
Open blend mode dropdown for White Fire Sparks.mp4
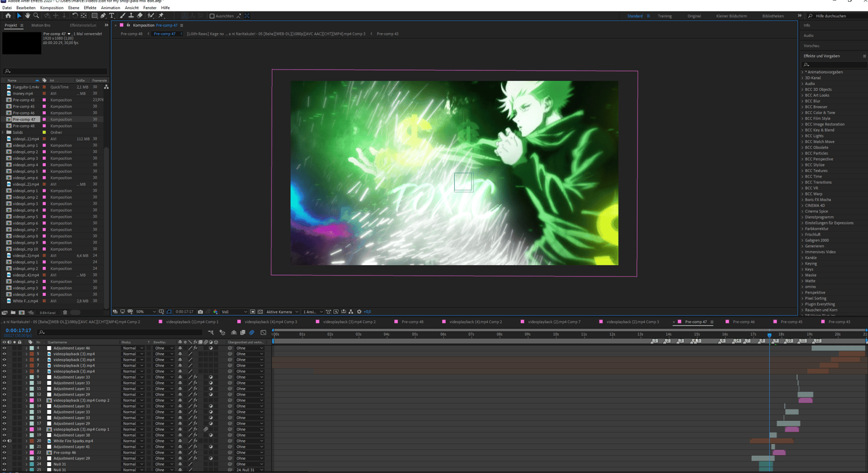click(133, 441)
